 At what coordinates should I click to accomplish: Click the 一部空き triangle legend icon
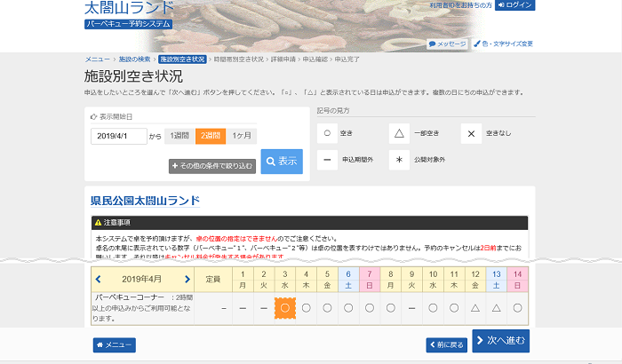399,133
